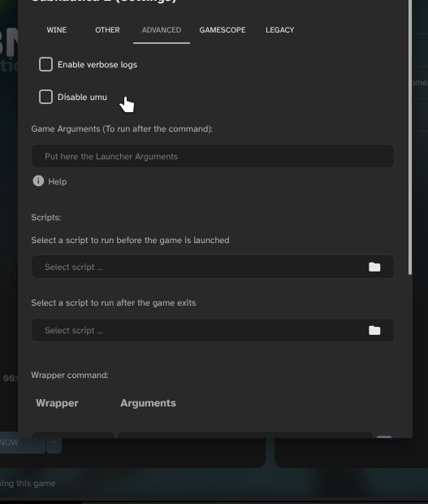This screenshot has width=428, height=504.
Task: Toggle the Disable umu checkbox
Action: click(x=45, y=97)
